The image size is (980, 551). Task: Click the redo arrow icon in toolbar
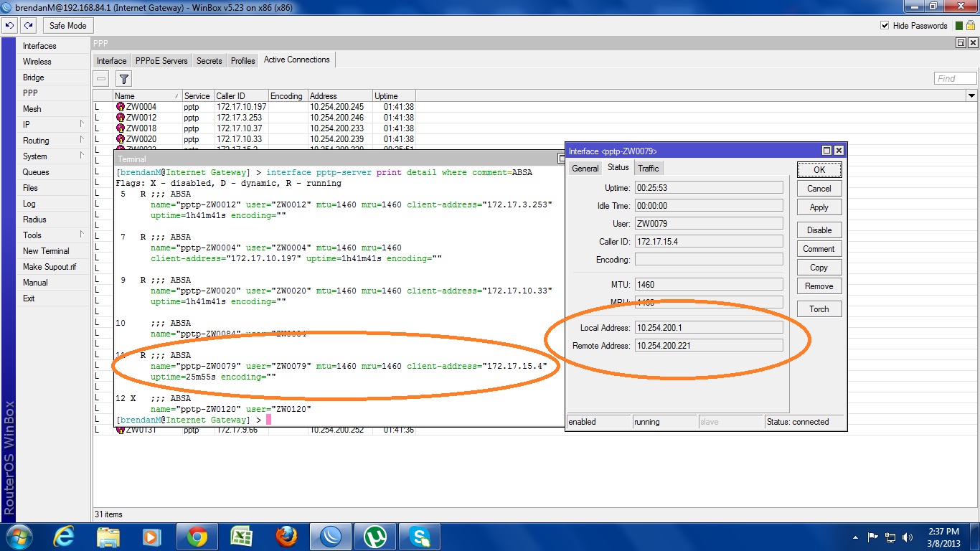(28, 25)
